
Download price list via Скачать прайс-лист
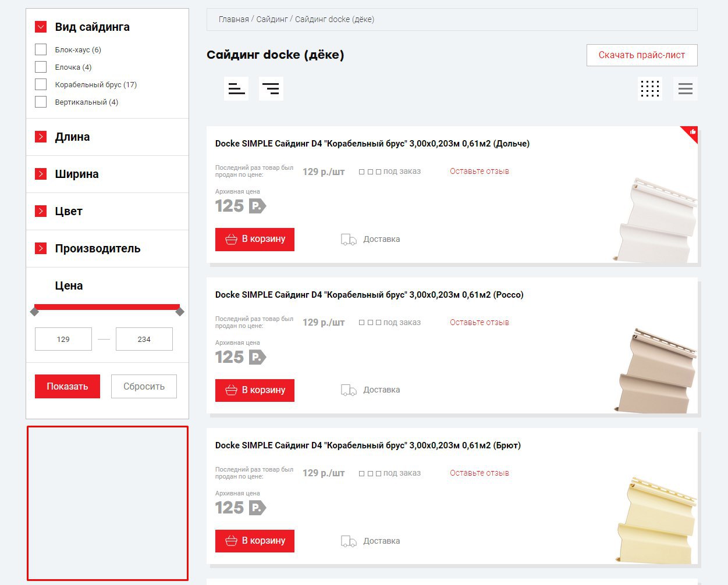[x=642, y=55]
